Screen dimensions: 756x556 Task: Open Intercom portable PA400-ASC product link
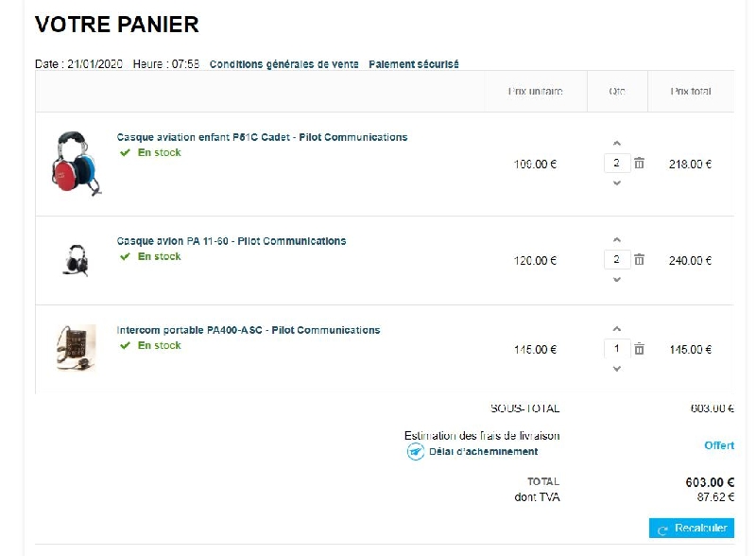pyautogui.click(x=248, y=330)
